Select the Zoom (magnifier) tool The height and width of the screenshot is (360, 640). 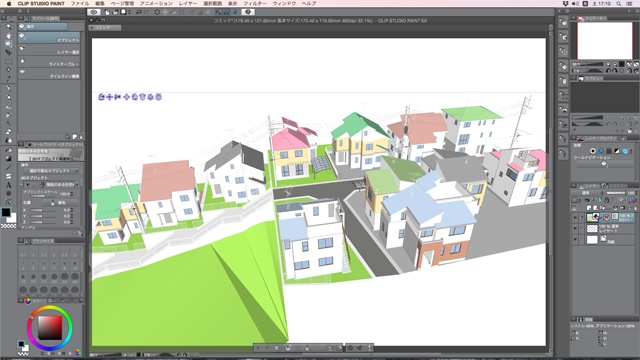pyautogui.click(x=8, y=27)
